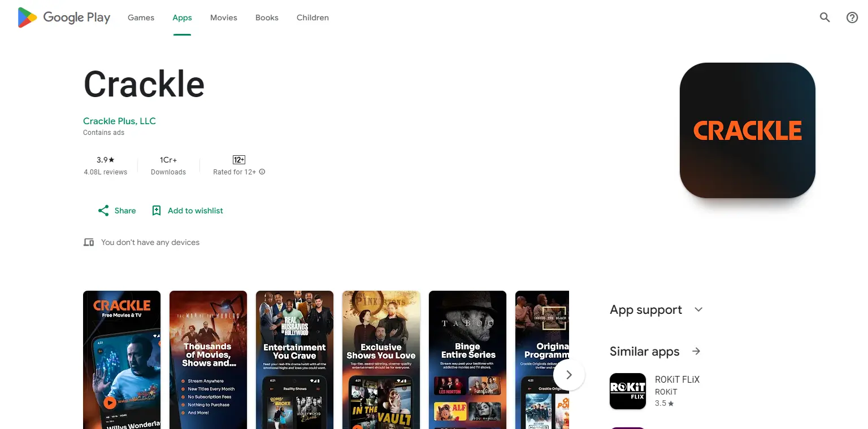The image size is (868, 429).
Task: Open the Entertainment You Crave screenshot
Action: pos(294,360)
